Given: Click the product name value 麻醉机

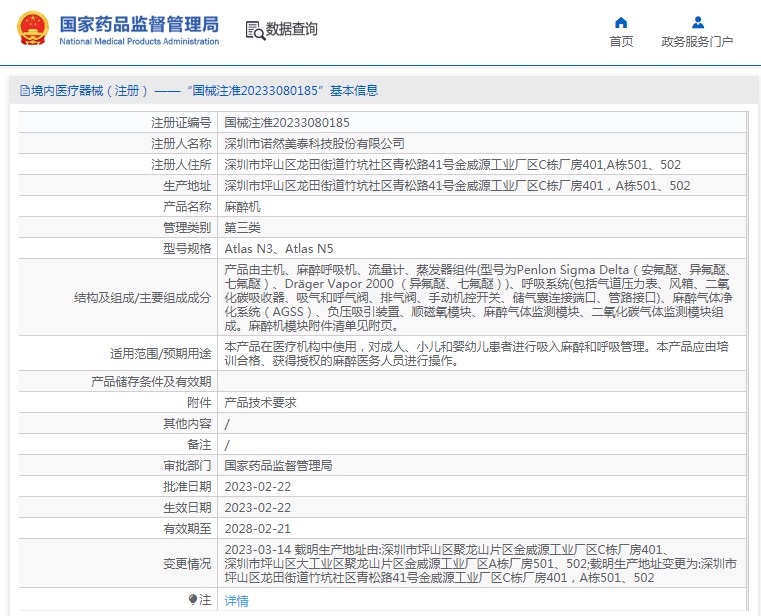Looking at the screenshot, I should (x=241, y=206).
